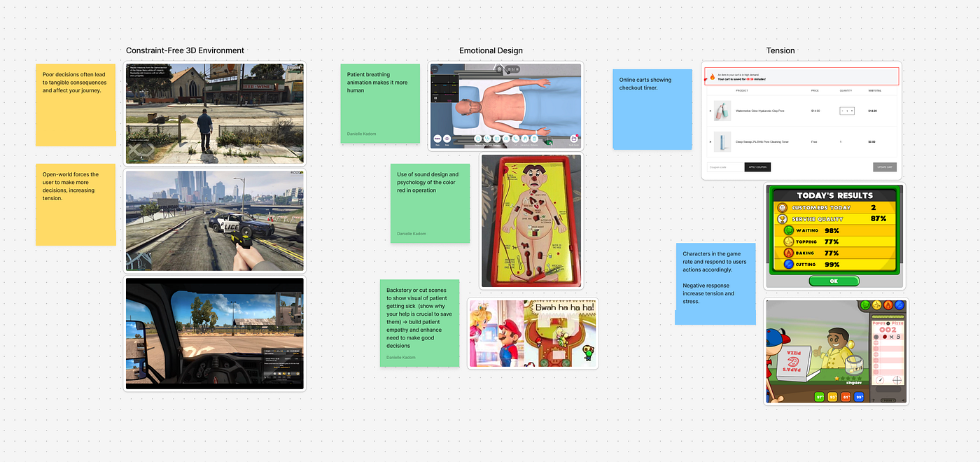The image size is (980, 462).
Task: Click Danielle Kadom on the 'Backstory' note
Action: click(x=400, y=358)
